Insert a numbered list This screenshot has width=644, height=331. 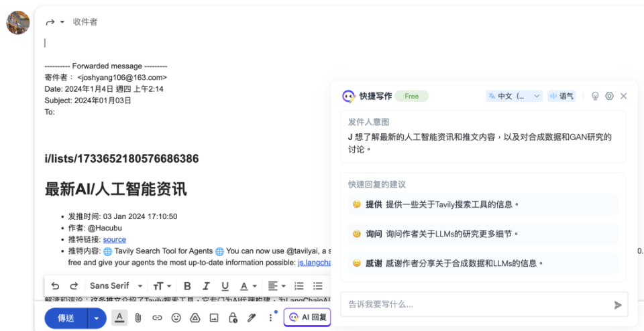[299, 286]
